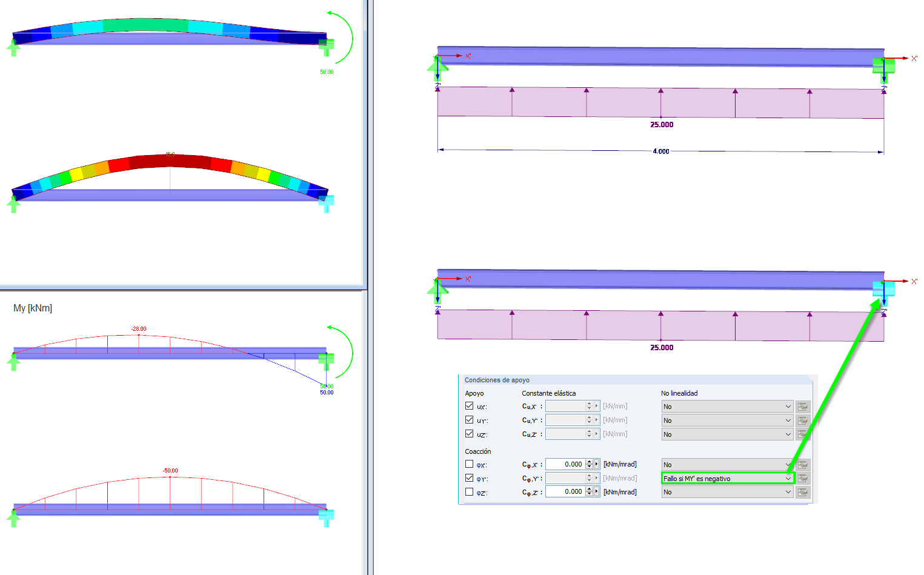Viewport: 924px width, 575px height.
Task: Select the 25.000 load value on upper beam
Action: [662, 125]
